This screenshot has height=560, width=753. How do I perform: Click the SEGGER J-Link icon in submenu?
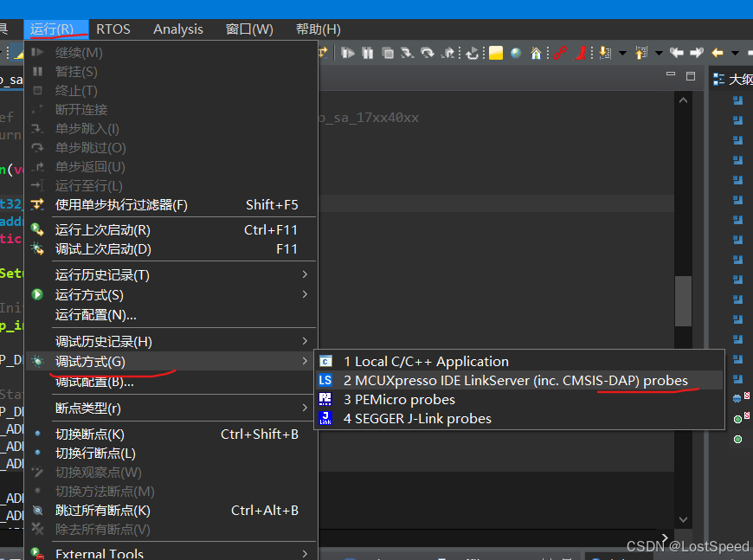325,418
